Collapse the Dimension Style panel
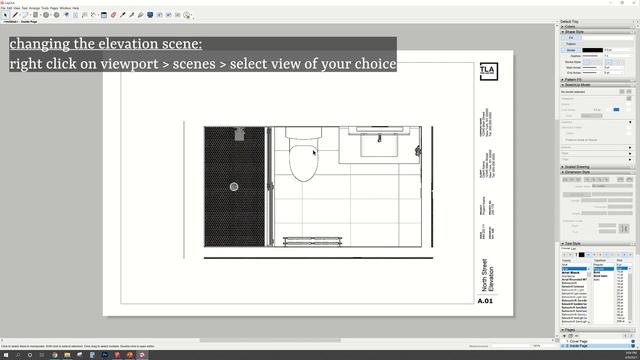640x360 pixels. click(563, 172)
